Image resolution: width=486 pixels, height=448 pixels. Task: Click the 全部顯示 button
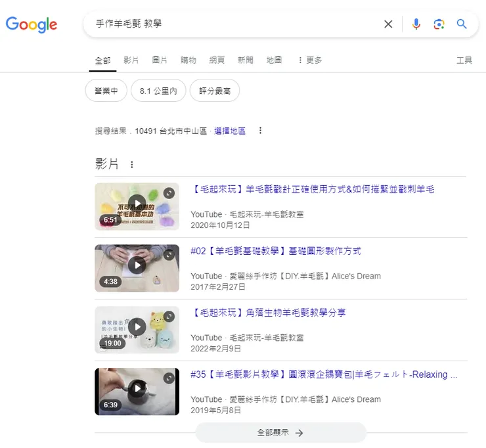tap(280, 432)
